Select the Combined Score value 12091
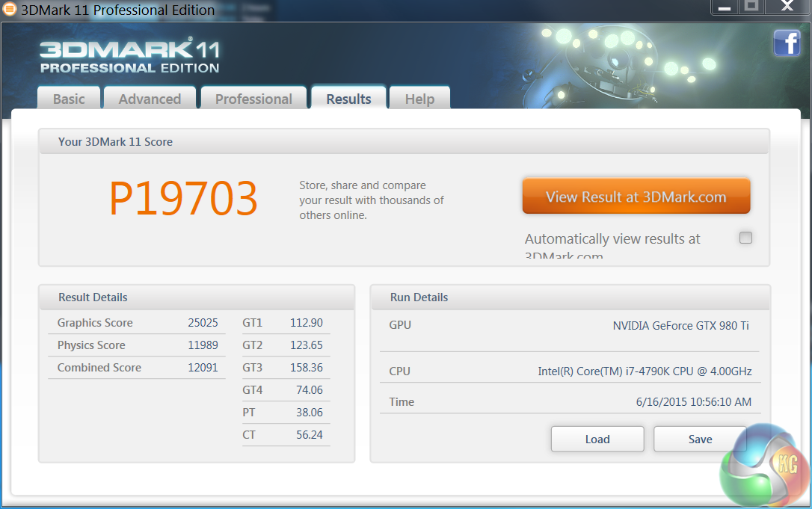This screenshot has width=812, height=509. (x=203, y=367)
